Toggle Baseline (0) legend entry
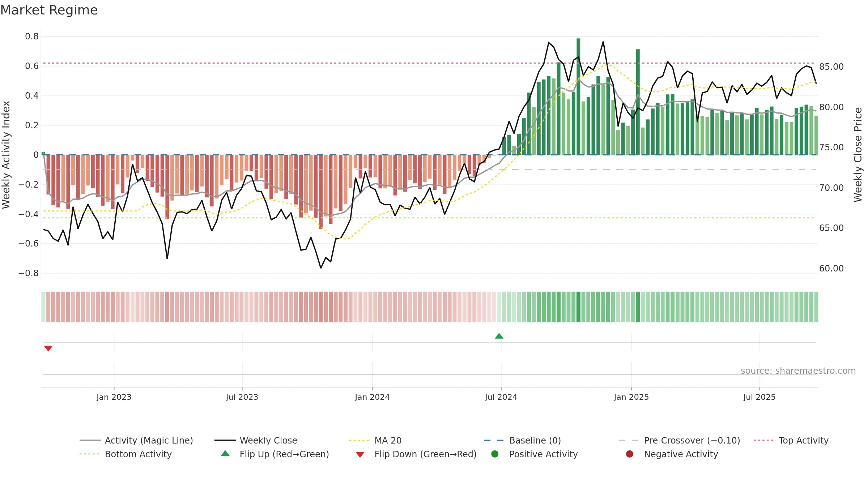This screenshot has width=868, height=488. [522, 440]
